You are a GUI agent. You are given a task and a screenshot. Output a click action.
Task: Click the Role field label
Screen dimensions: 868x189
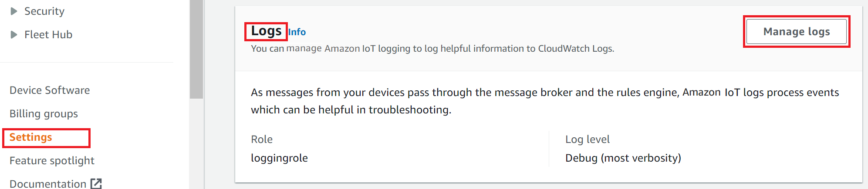(262, 139)
